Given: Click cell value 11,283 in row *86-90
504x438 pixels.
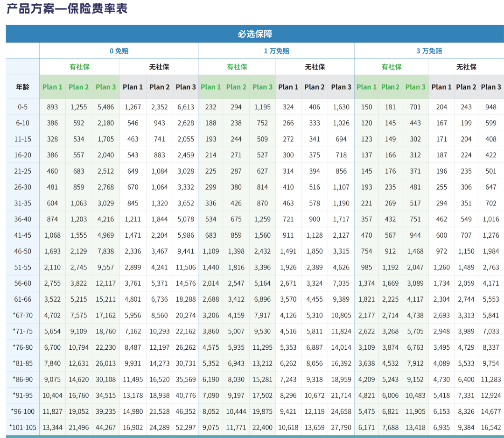Looking at the screenshot, I should 491,380.
